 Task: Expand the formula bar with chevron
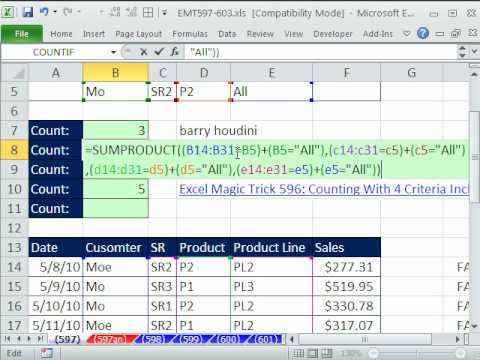point(474,52)
